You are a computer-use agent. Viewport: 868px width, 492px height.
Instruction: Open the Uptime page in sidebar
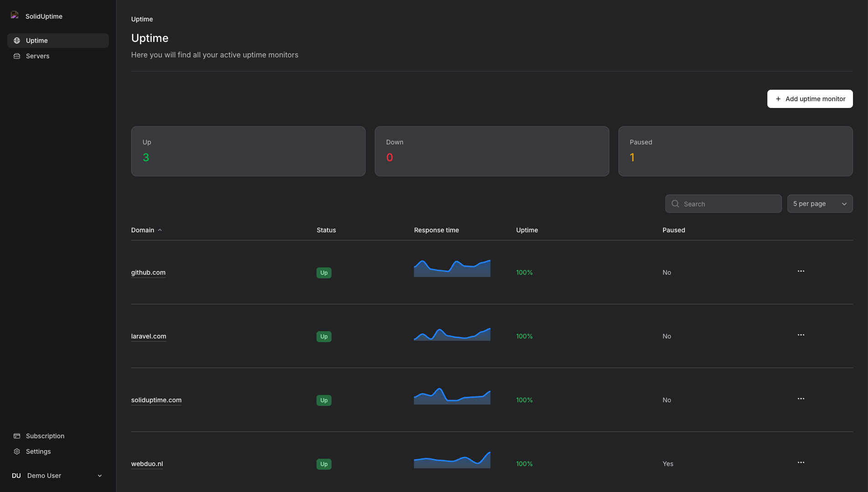coord(58,41)
